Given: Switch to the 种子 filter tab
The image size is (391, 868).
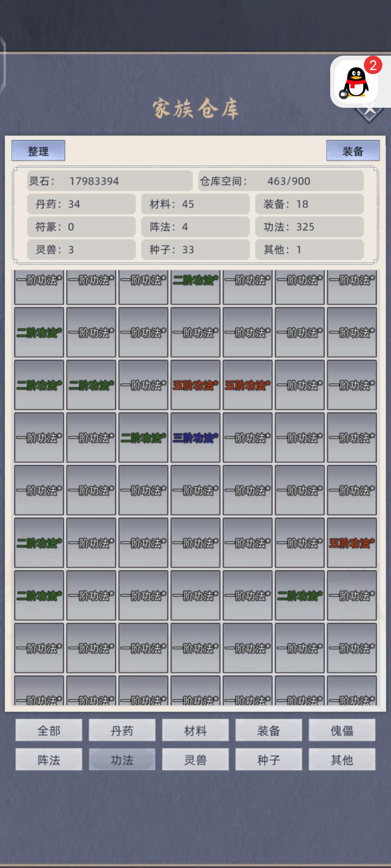Looking at the screenshot, I should [x=269, y=759].
